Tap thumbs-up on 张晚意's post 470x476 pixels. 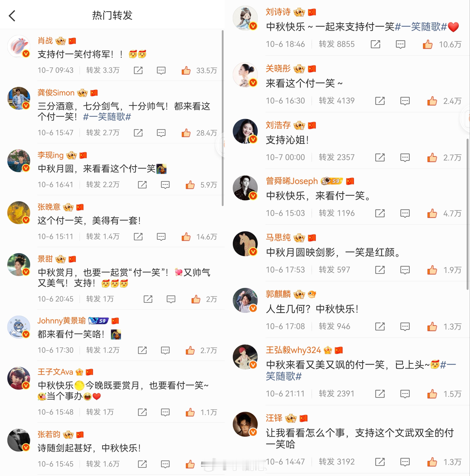click(186, 237)
